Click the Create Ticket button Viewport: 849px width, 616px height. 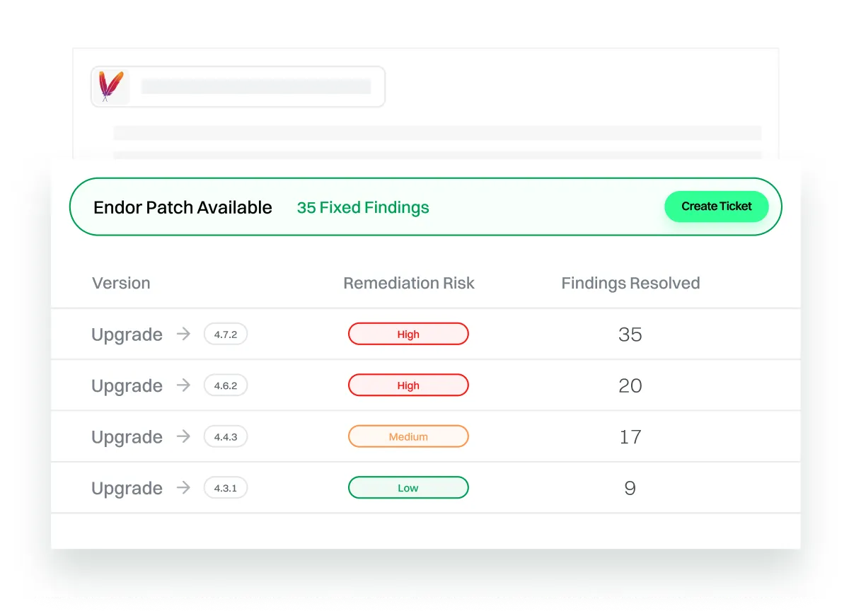[716, 207]
